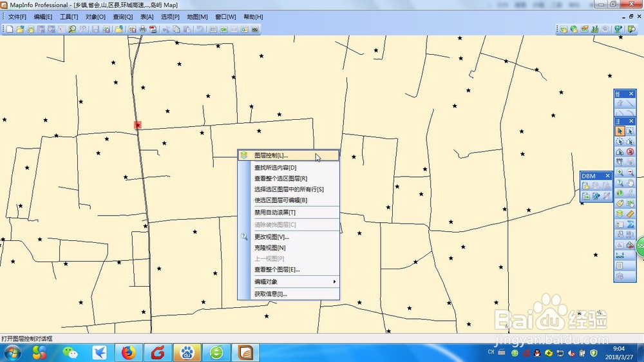Open WeChat from the taskbar
The height and width of the screenshot is (362, 644).
(x=70, y=352)
